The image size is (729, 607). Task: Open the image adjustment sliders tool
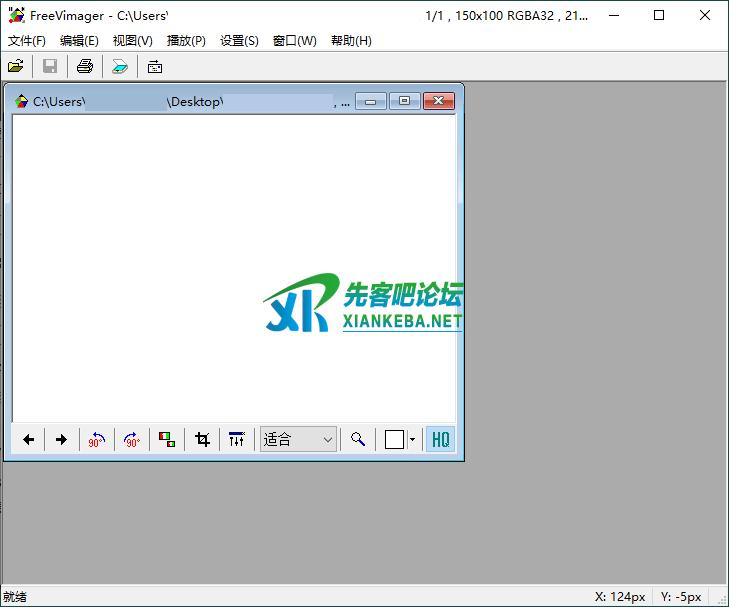coord(237,439)
